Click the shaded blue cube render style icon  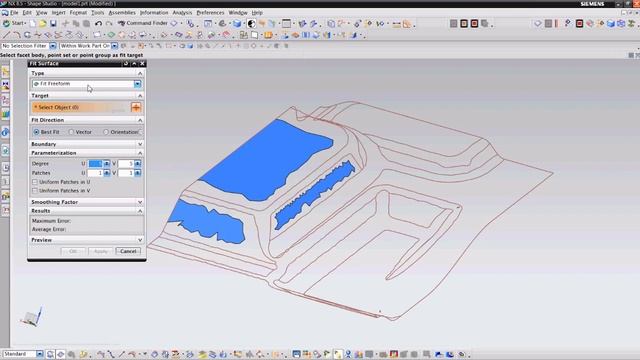237,24
